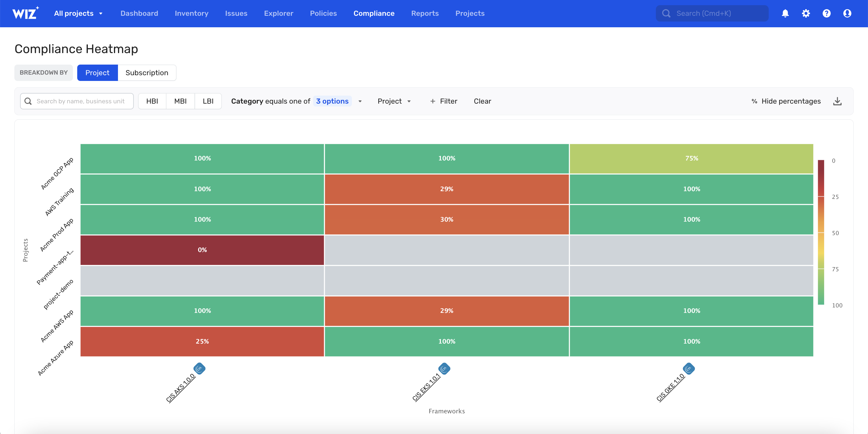Screen dimensions: 868x434
Task: Click Acme Prod App row label
Action: (56, 235)
